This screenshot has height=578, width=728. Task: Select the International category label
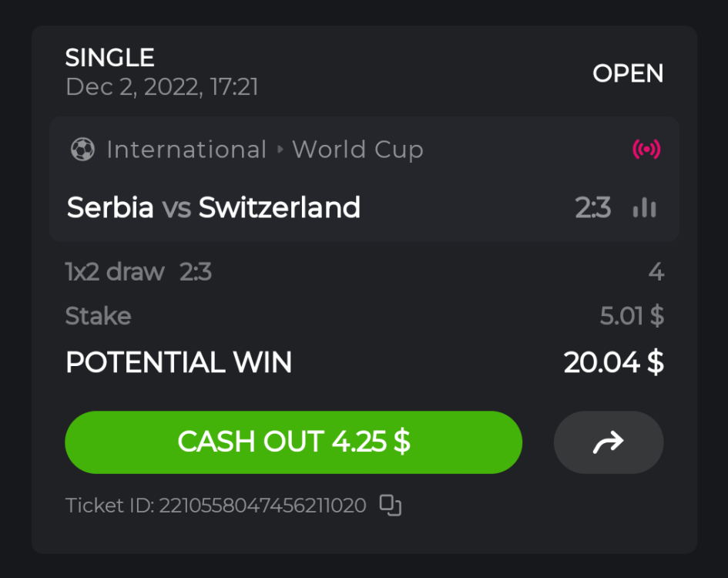(186, 150)
